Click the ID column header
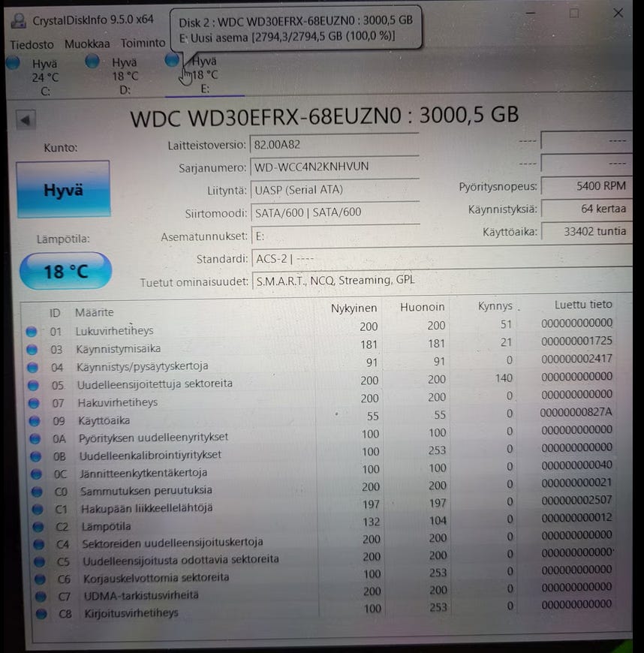 click(55, 313)
